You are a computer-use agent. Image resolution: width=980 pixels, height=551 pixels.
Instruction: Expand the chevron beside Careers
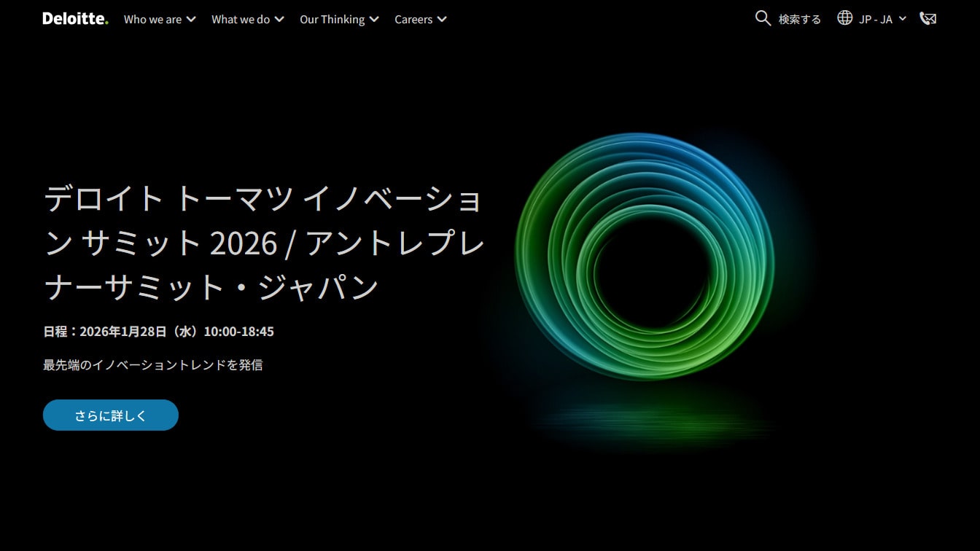(442, 20)
